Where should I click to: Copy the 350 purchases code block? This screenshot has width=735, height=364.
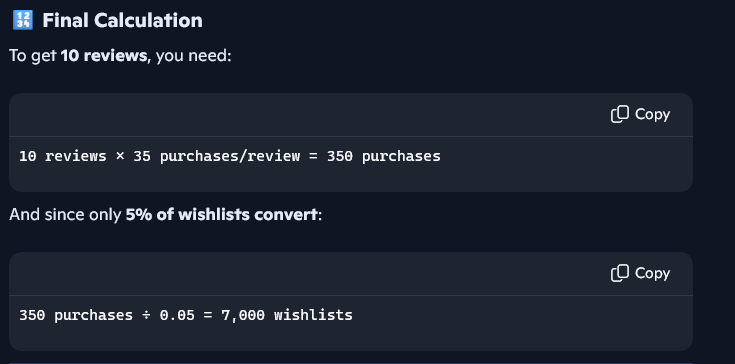[x=640, y=114]
